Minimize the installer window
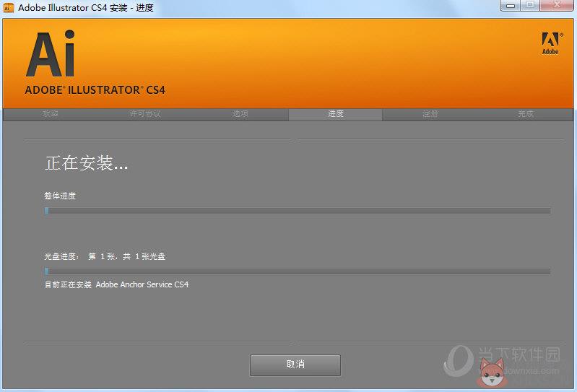This screenshot has height=392, width=577. (x=510, y=6)
